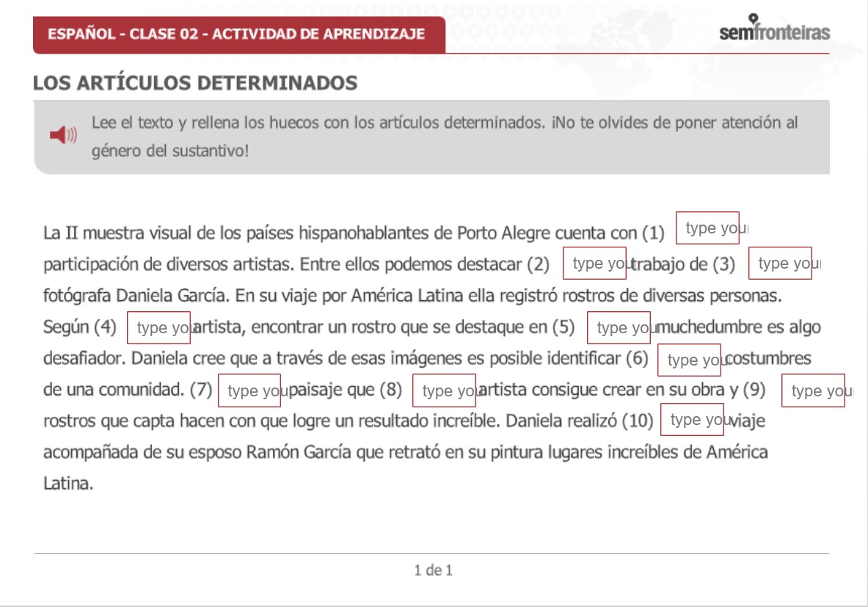
Task: Fill in blank (6) before costumbres
Action: 689,360
